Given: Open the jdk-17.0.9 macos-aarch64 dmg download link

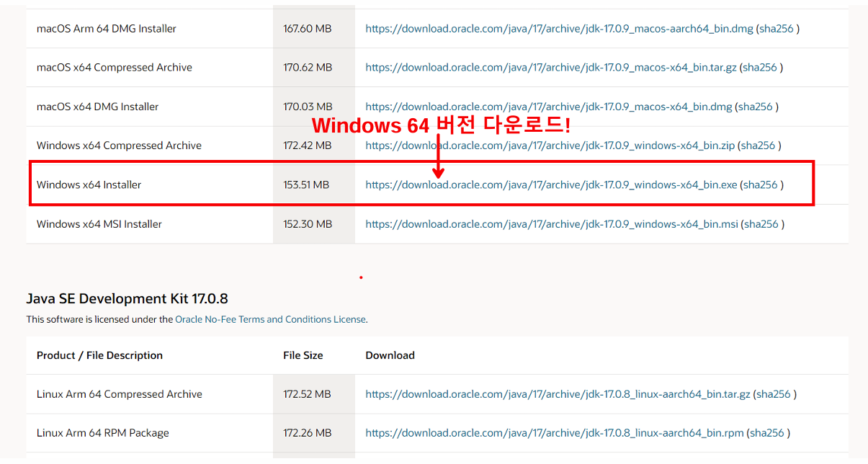Looking at the screenshot, I should click(559, 29).
